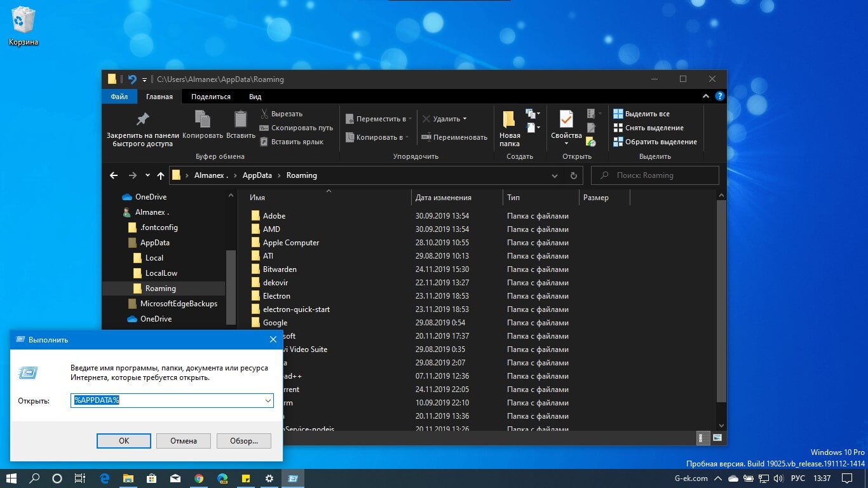
Task: Open Microsoft Store from taskbar
Action: click(152, 478)
